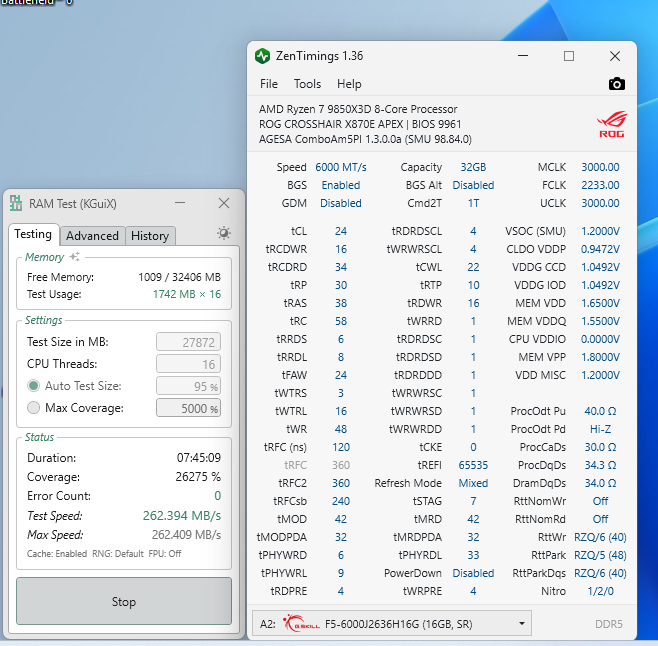Click the Nitro value 1/2/0

pyautogui.click(x=600, y=591)
